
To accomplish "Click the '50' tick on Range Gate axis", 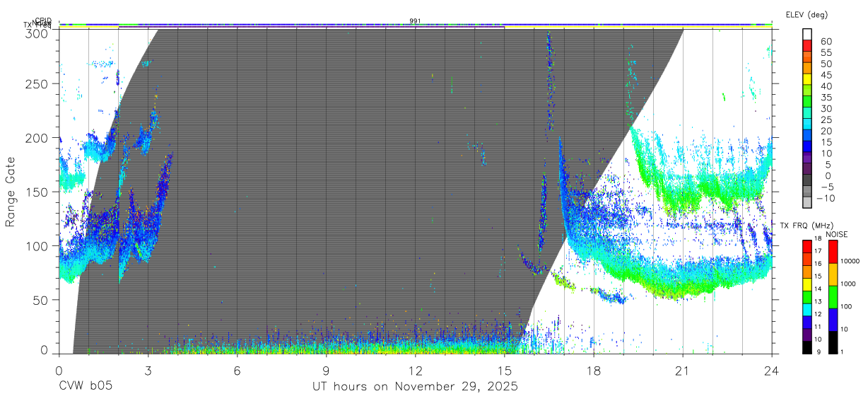I will [x=39, y=300].
